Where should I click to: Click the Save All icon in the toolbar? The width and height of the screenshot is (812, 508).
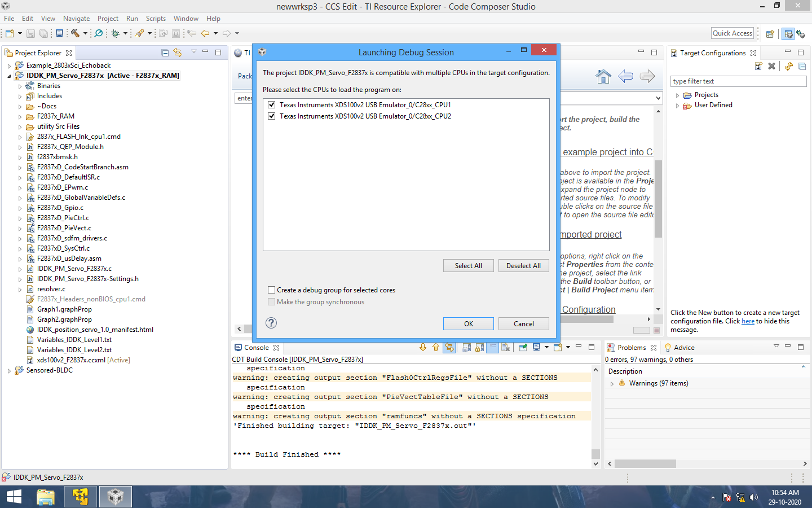(44, 33)
